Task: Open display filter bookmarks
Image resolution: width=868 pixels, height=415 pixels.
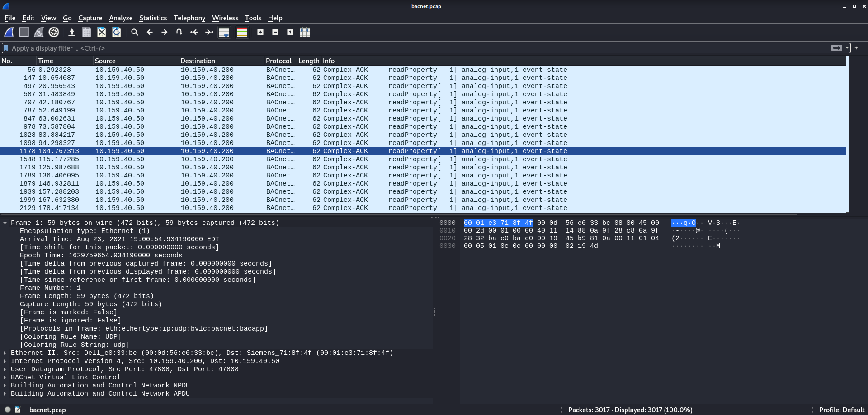Action: tap(6, 48)
